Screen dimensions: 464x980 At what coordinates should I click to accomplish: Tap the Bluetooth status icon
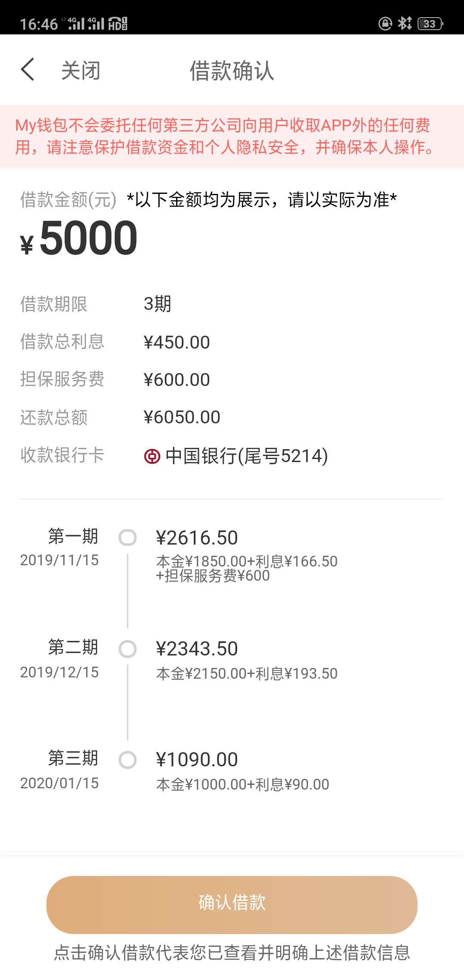click(405, 23)
